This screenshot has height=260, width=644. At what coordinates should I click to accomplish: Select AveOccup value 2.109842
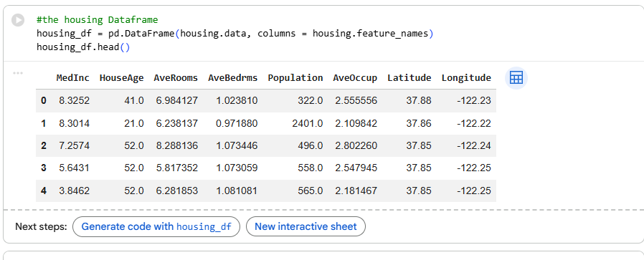pos(356,123)
